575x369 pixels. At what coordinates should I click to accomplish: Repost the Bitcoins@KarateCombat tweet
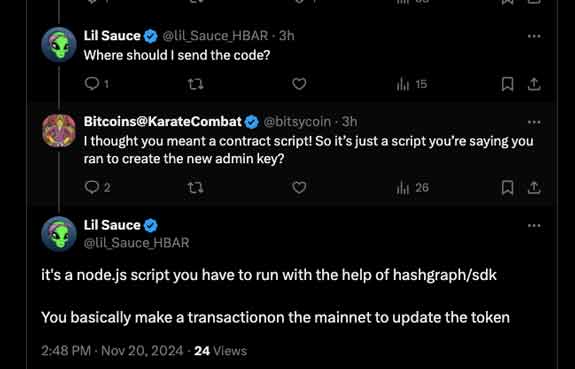pyautogui.click(x=195, y=188)
